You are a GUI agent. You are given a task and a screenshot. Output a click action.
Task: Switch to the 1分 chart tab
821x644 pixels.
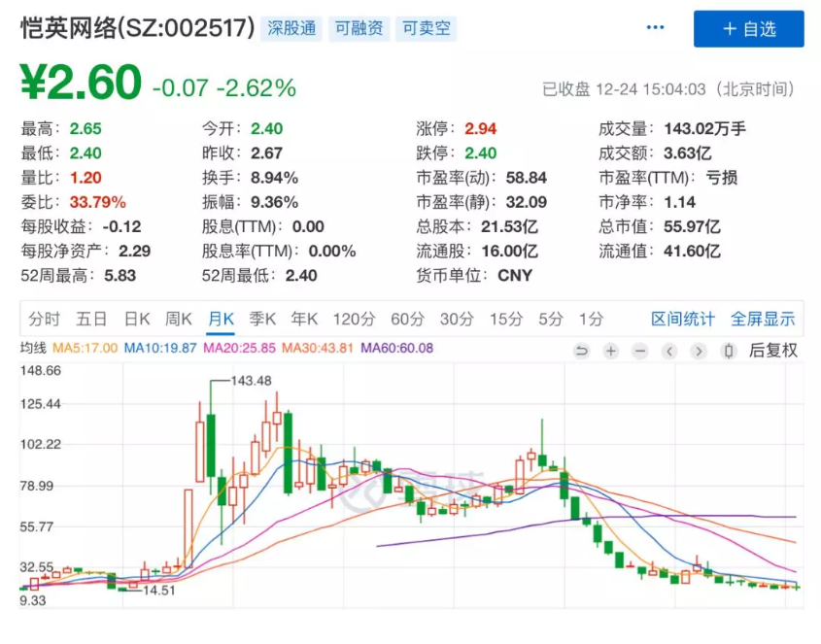[x=591, y=319]
